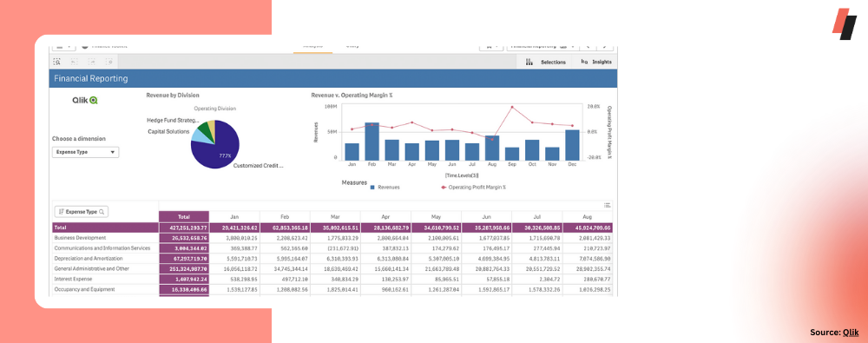The image size is (868, 343).
Task: Go to the next sheet
Action: pyautogui.click(x=604, y=47)
